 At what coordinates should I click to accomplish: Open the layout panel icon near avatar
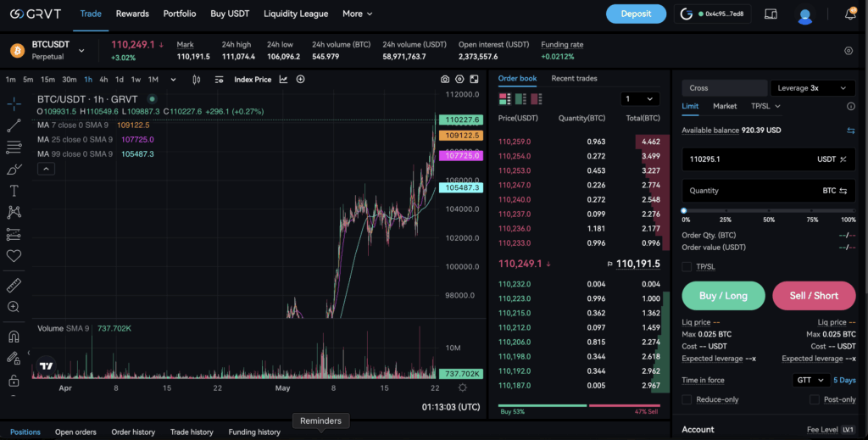click(x=771, y=14)
